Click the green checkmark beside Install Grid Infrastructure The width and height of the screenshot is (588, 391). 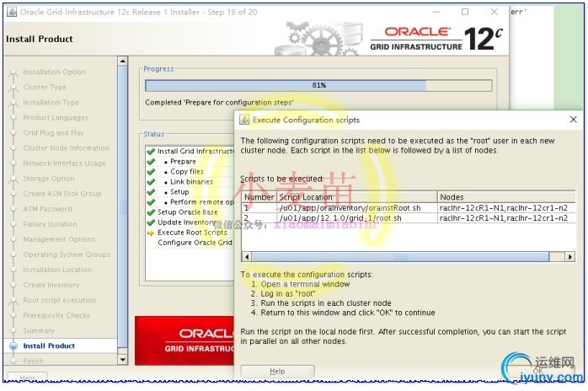[151, 151]
